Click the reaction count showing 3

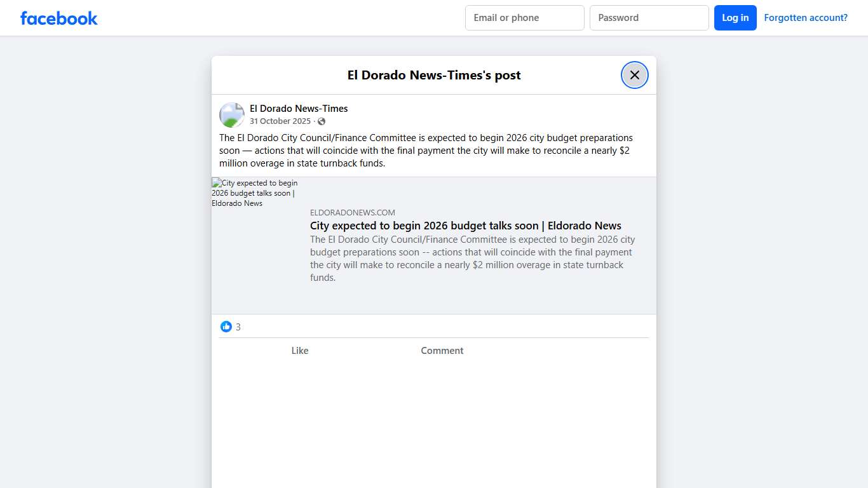238,326
